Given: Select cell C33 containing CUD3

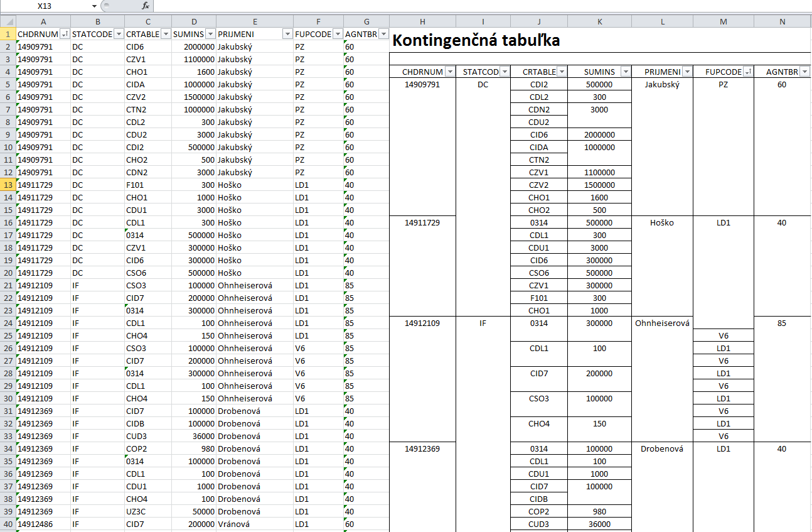Looking at the screenshot, I should click(x=147, y=436).
